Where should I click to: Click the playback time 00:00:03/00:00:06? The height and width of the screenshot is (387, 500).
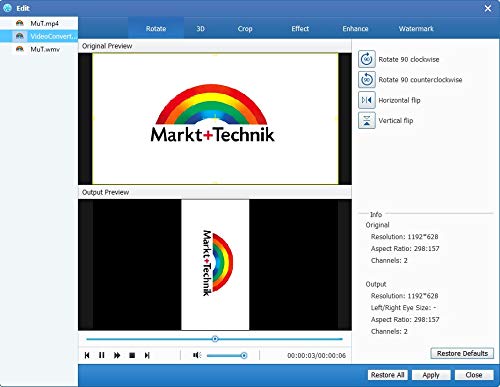[x=317, y=356]
